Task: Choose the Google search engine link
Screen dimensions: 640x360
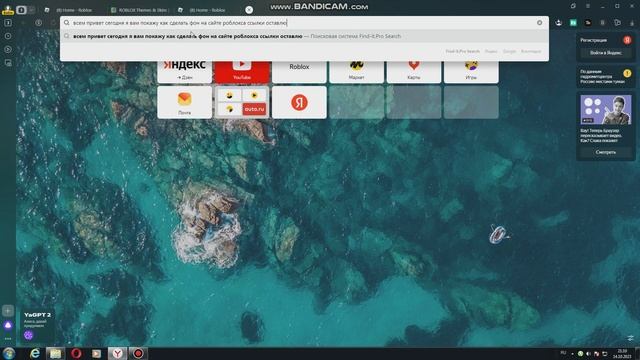Action: (x=509, y=51)
